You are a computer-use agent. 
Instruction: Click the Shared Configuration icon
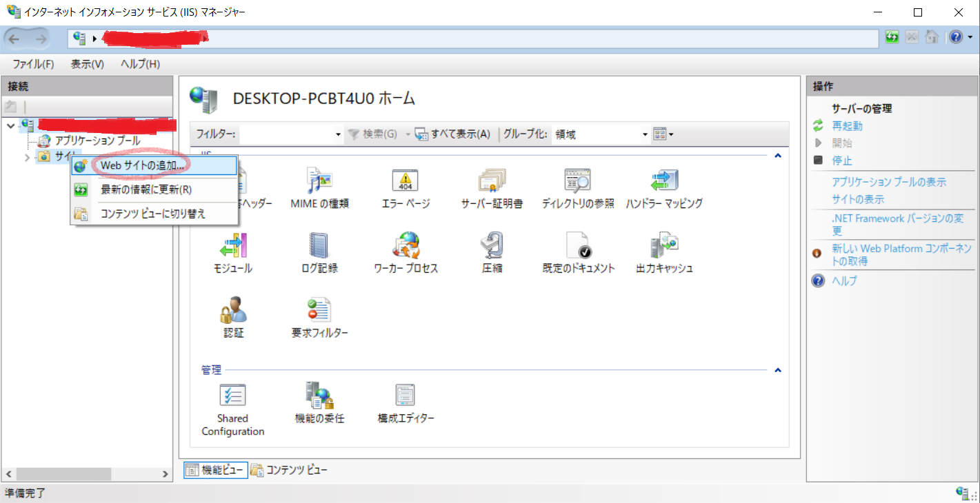(x=233, y=410)
